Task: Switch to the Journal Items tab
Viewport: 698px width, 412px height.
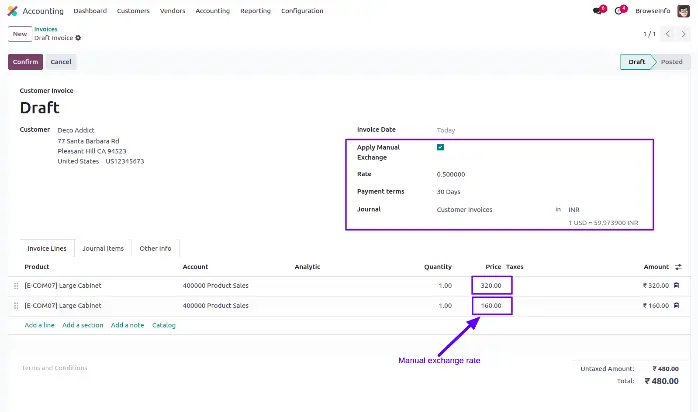Action: coord(103,248)
